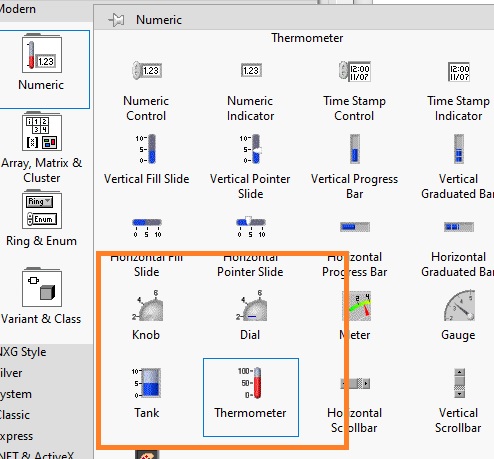This screenshot has height=459, width=494.
Task: Open the Numeric subpalette in sidebar
Action: click(x=42, y=69)
